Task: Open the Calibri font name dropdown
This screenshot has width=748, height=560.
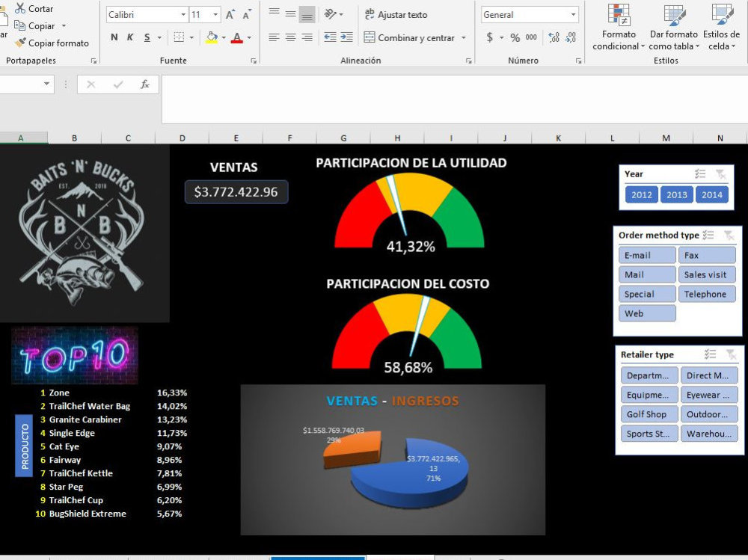Action: coord(183,15)
